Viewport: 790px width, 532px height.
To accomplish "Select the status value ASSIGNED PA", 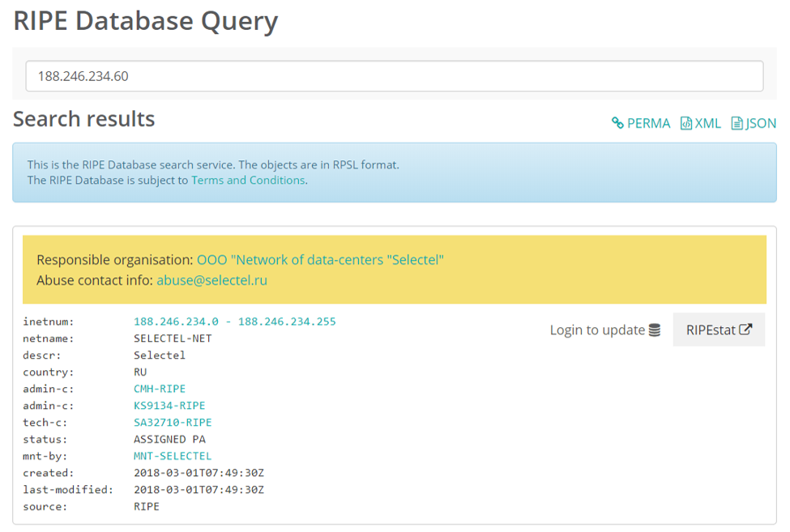I will coord(169,440).
